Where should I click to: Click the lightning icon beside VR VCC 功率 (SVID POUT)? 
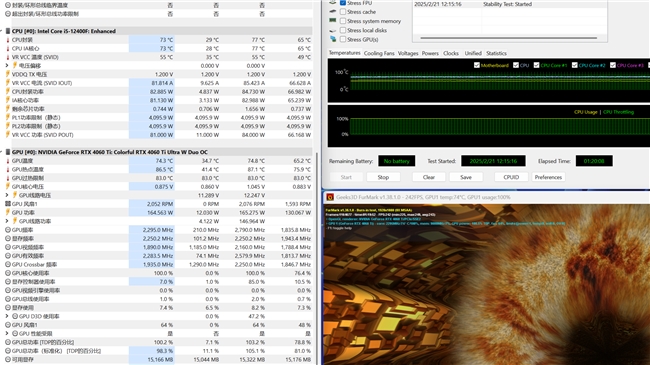point(7,135)
